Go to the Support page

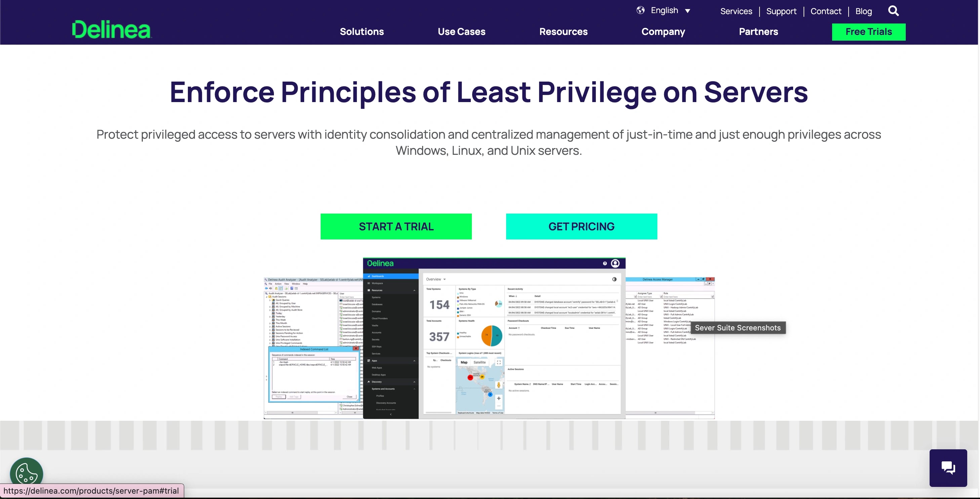tap(781, 11)
